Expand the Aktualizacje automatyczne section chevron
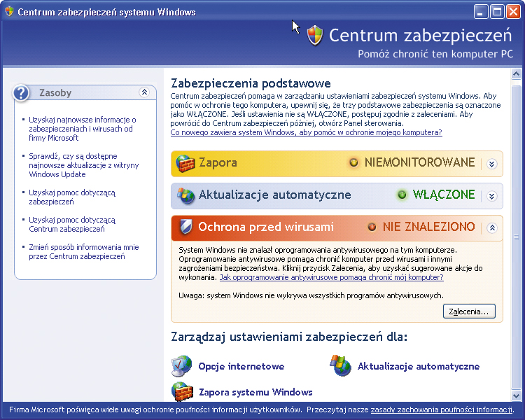 coord(491,196)
